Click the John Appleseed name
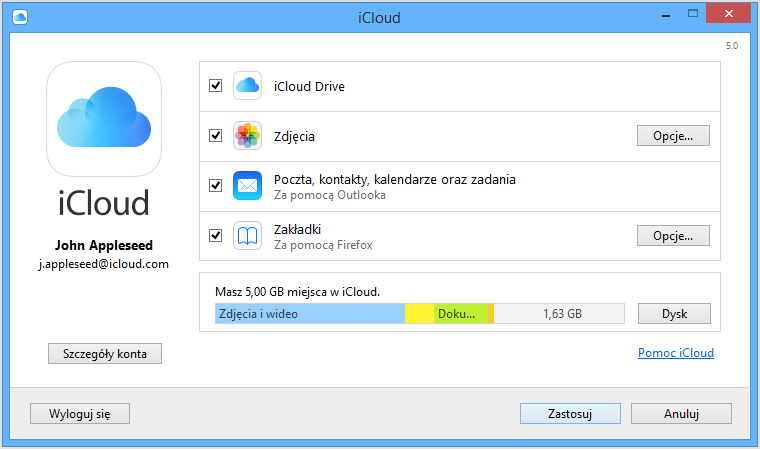 (x=104, y=245)
